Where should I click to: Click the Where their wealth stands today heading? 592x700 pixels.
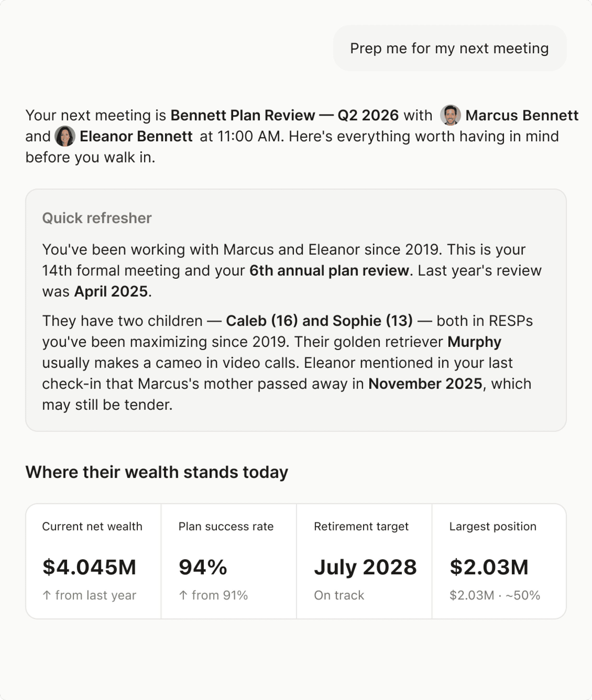click(157, 472)
